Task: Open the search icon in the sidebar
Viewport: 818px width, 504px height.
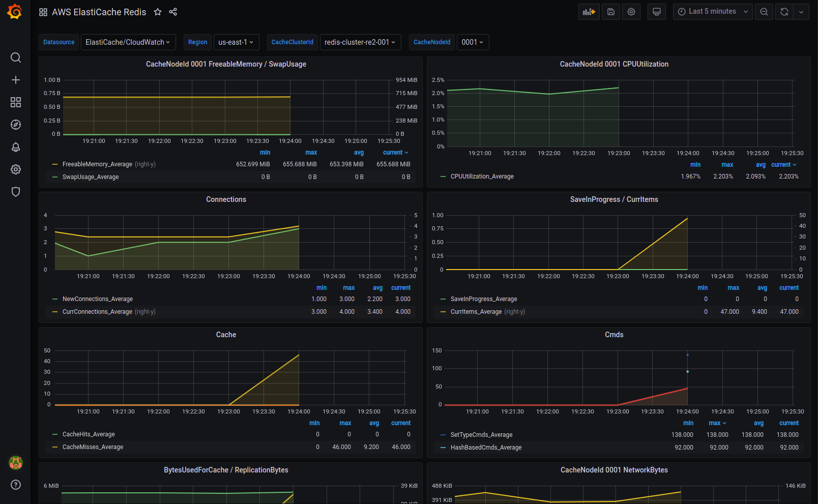Action: (16, 57)
